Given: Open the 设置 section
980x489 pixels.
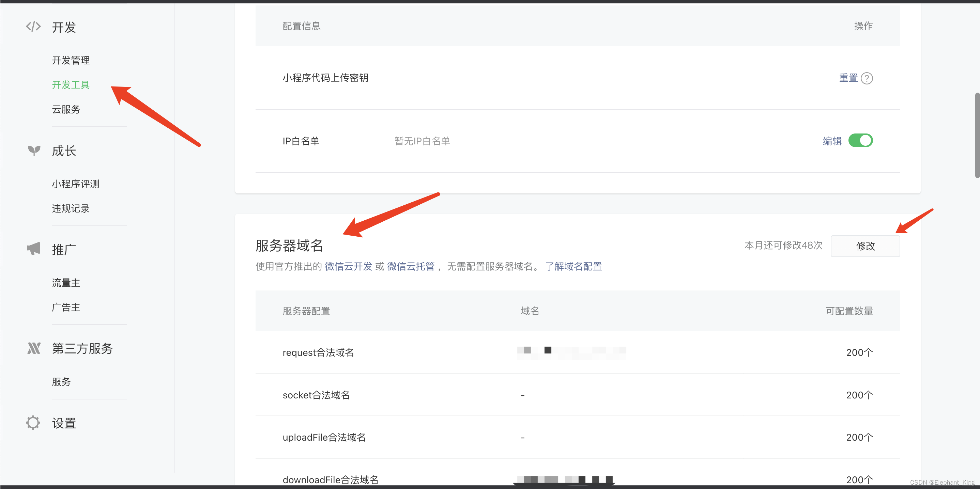Looking at the screenshot, I should coord(64,423).
